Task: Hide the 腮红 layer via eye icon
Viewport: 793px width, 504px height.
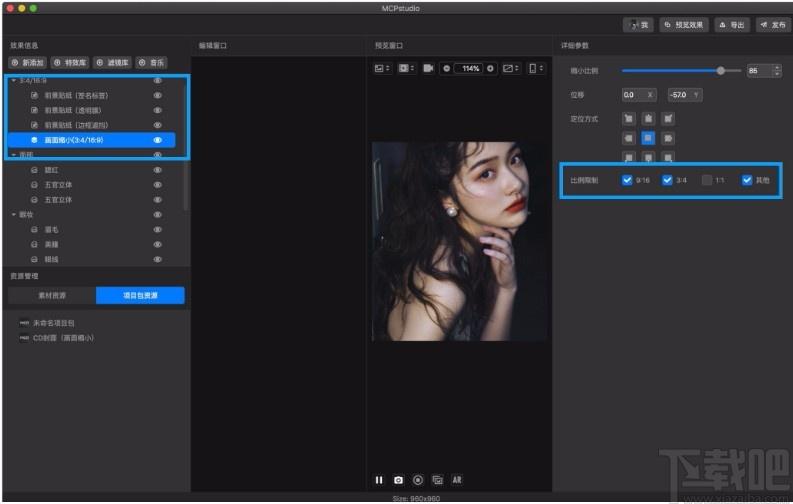Action: pyautogui.click(x=157, y=170)
